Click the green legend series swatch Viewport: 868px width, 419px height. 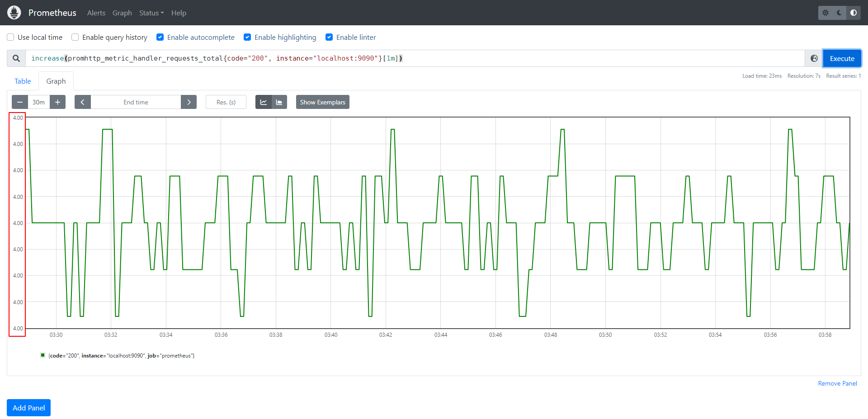pos(43,355)
